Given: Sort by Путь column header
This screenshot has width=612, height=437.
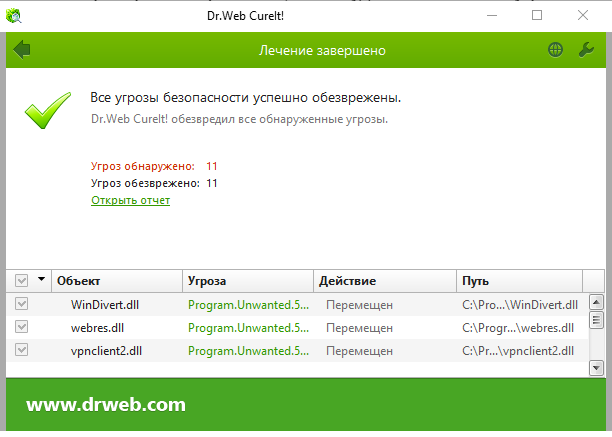Looking at the screenshot, I should 519,281.
